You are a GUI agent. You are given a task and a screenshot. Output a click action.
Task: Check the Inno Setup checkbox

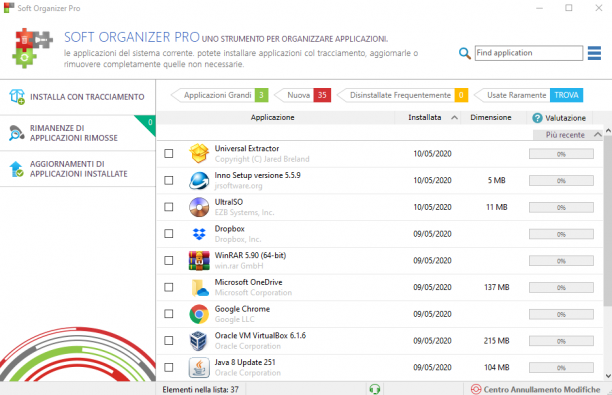click(169, 180)
